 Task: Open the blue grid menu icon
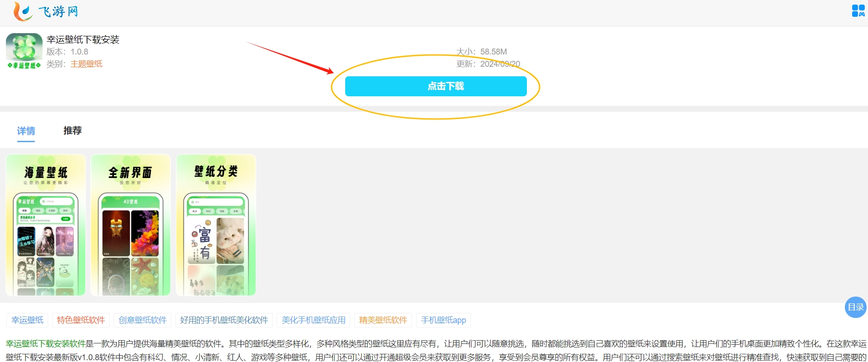pyautogui.click(x=858, y=10)
